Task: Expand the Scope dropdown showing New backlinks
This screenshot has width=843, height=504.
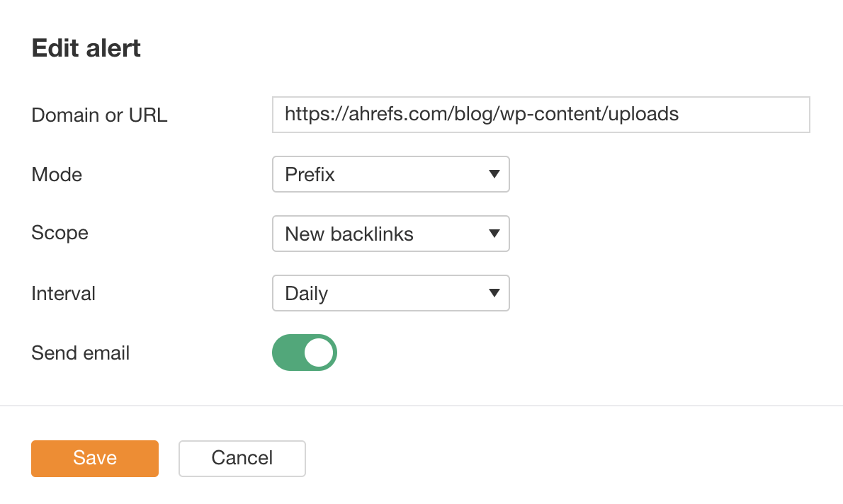Action: tap(390, 234)
